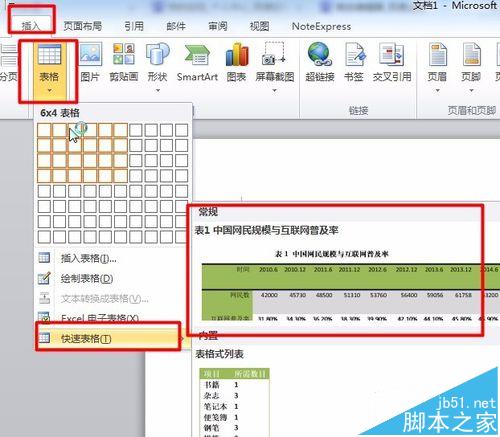Insert a SmartArt graphic
This screenshot has width=500, height=437.
click(x=197, y=63)
